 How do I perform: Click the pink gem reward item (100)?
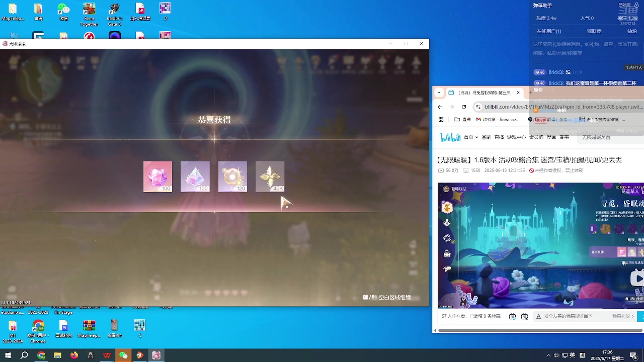pyautogui.click(x=157, y=176)
